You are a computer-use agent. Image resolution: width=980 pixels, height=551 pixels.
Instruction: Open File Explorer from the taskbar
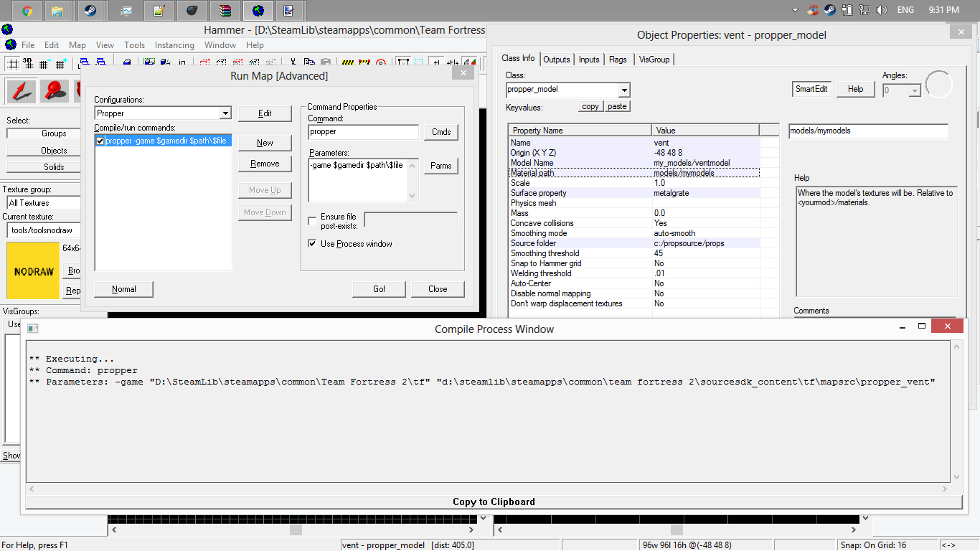57,11
